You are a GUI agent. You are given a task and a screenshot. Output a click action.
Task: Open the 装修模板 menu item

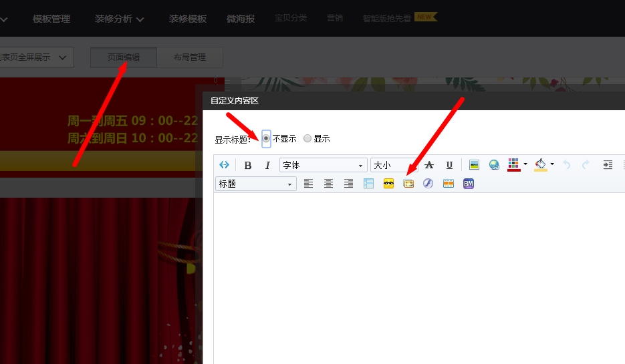(188, 19)
